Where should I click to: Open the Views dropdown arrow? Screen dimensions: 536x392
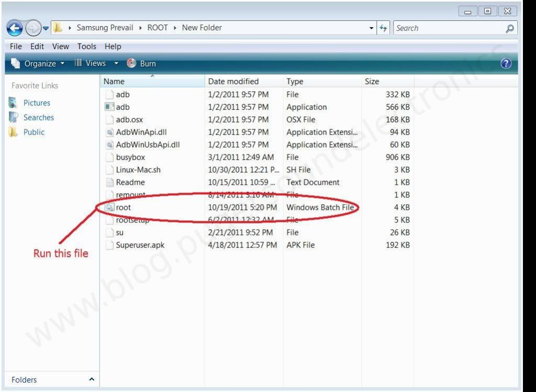(116, 63)
